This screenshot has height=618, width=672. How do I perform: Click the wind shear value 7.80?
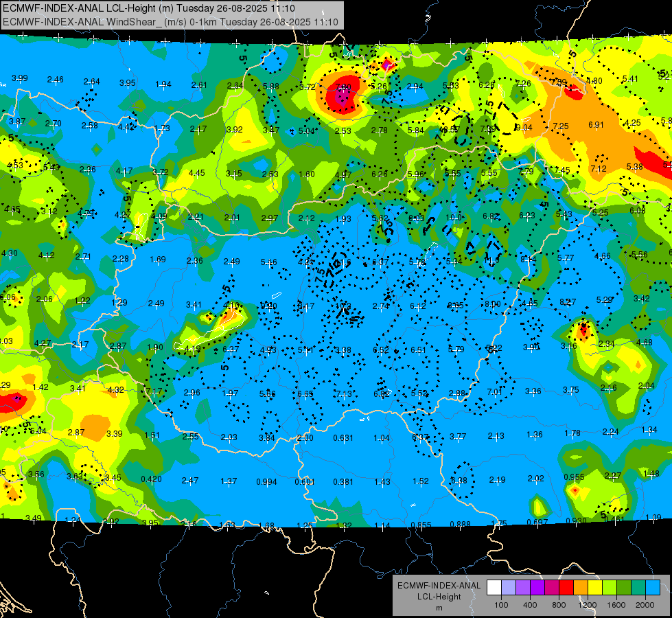[x=343, y=87]
